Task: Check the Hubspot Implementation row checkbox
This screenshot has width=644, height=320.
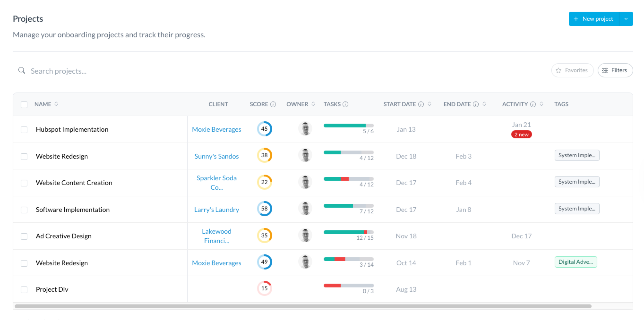Action: tap(24, 130)
